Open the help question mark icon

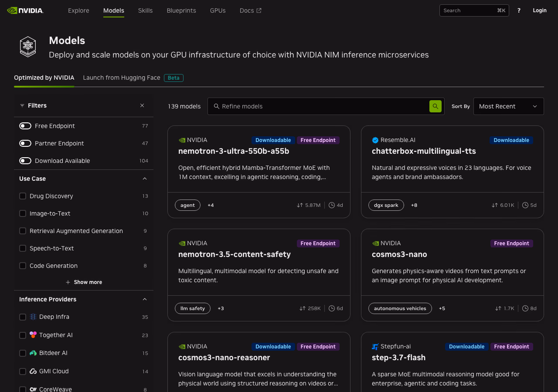click(x=519, y=10)
